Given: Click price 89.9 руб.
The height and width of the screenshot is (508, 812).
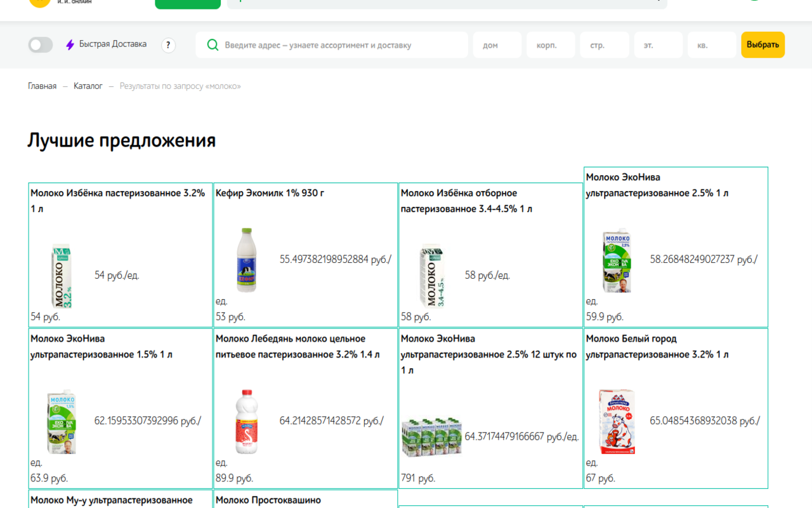Looking at the screenshot, I should pos(234,478).
